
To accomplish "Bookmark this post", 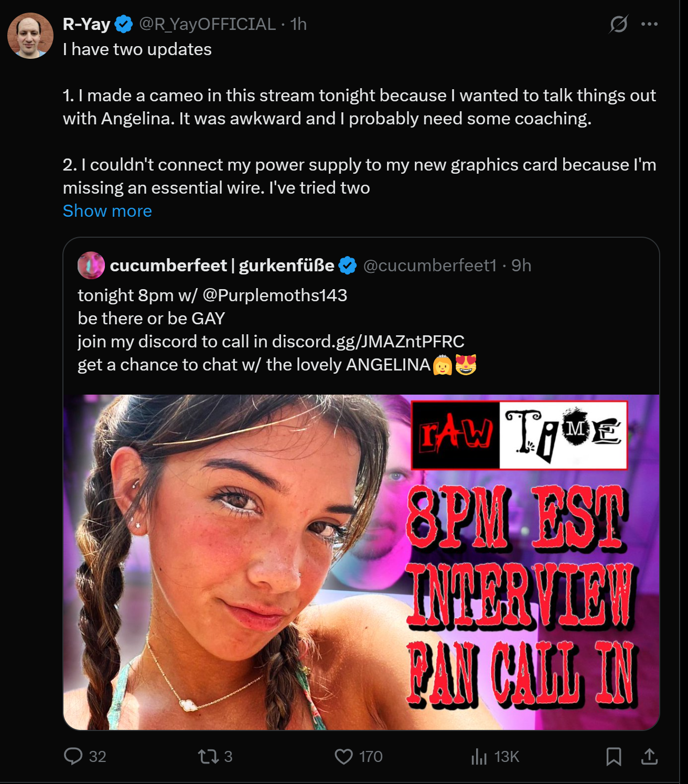I will point(614,756).
